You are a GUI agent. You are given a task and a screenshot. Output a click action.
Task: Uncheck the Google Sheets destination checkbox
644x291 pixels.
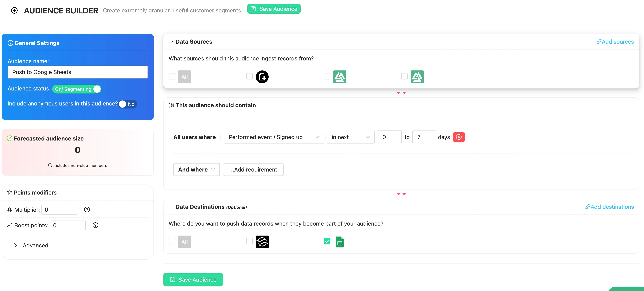click(327, 241)
